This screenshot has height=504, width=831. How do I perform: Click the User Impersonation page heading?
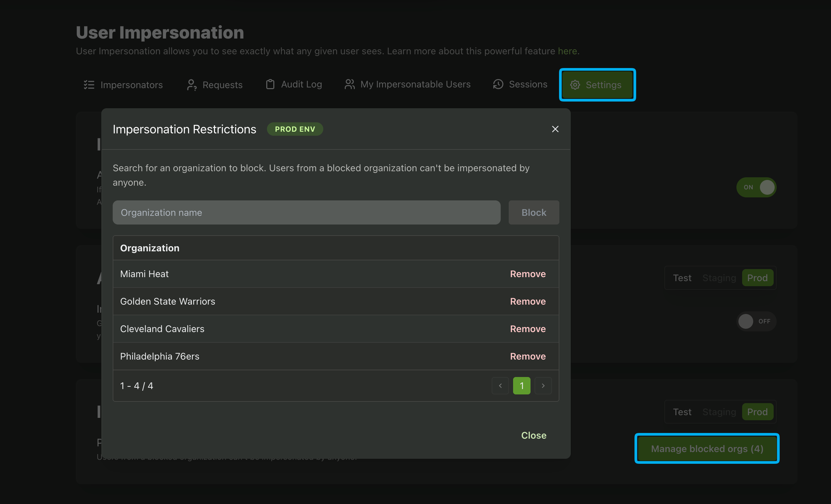coord(160,33)
